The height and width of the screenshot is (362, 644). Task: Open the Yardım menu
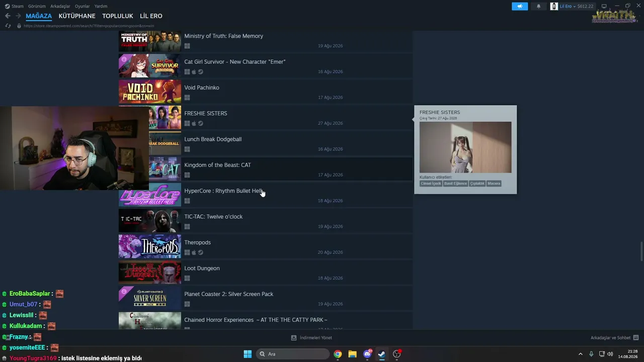(x=101, y=6)
